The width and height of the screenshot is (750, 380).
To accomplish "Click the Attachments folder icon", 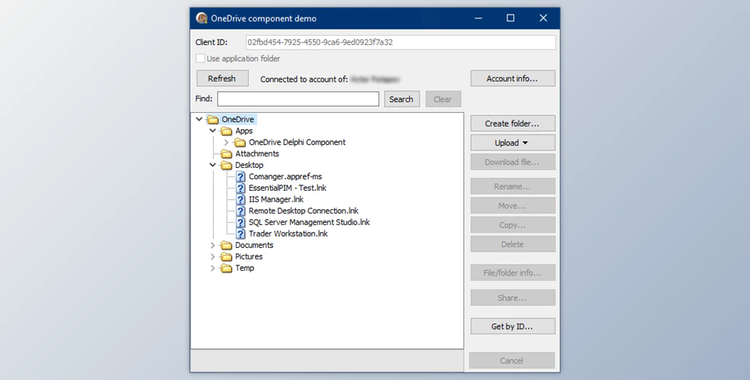I will pos(226,154).
